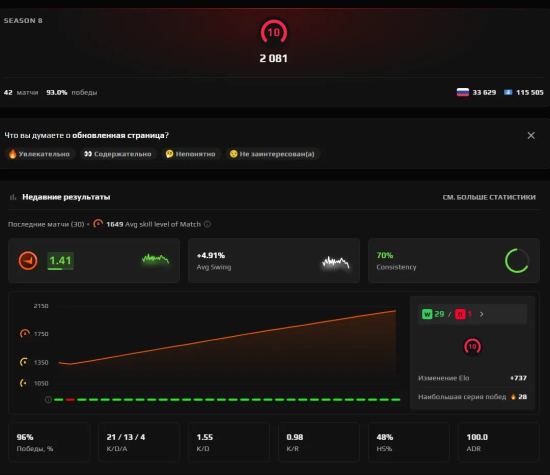Dismiss the page feedback prompt with the X
Image resolution: width=550 pixels, height=475 pixels.
point(531,135)
